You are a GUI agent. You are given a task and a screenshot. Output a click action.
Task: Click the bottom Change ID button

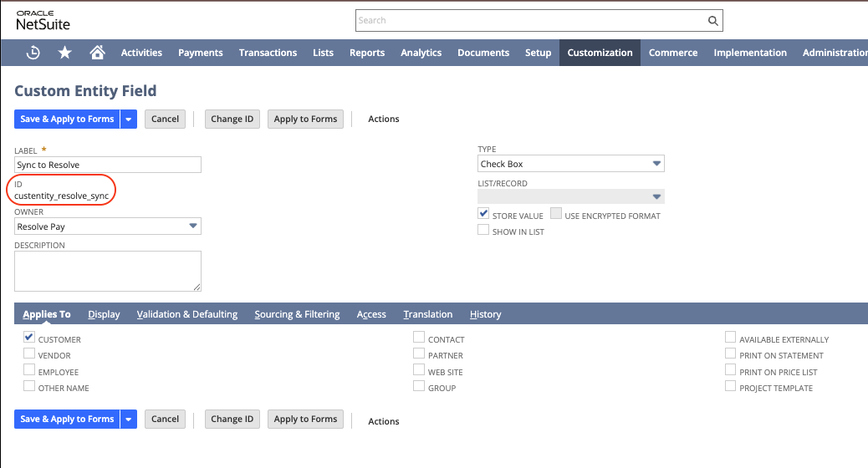[232, 420]
